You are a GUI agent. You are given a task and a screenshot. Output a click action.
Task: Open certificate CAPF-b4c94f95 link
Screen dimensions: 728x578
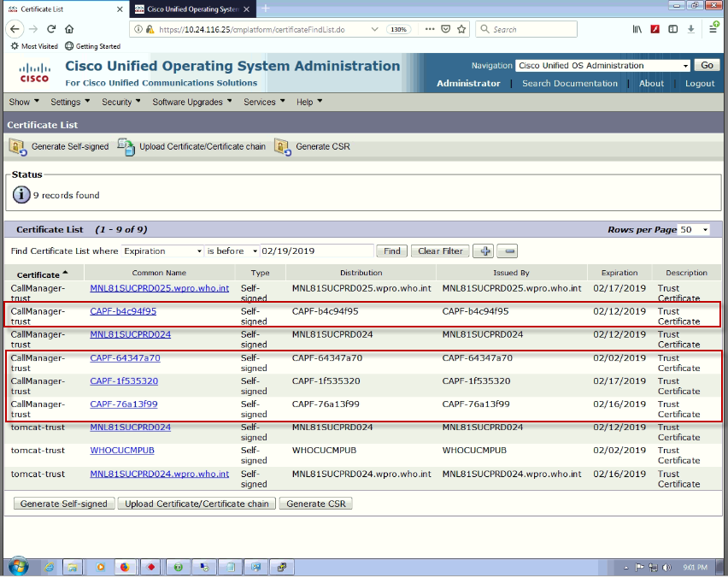[x=123, y=311]
